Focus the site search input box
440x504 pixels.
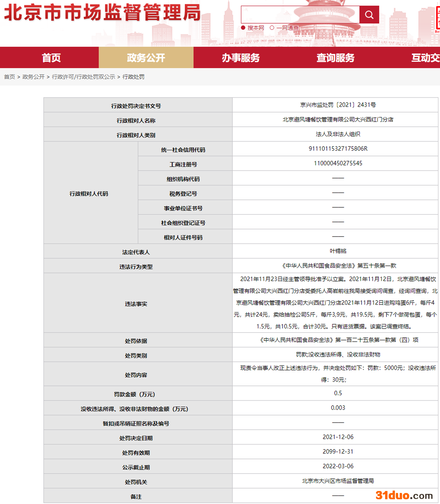pyautogui.click(x=300, y=15)
